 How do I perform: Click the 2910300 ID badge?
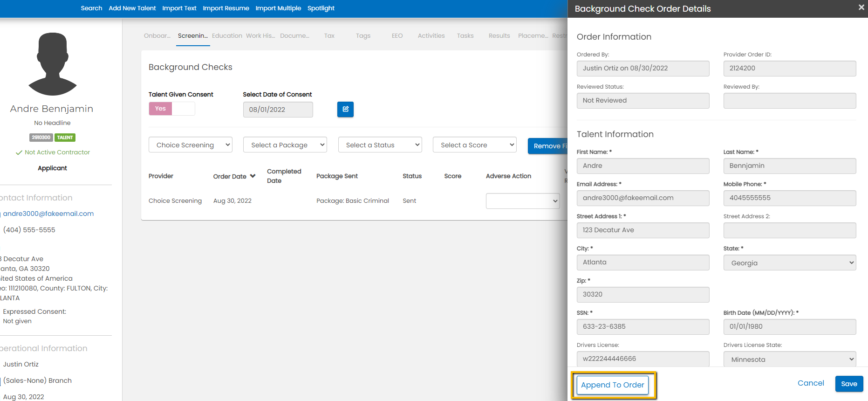pyautogui.click(x=41, y=138)
